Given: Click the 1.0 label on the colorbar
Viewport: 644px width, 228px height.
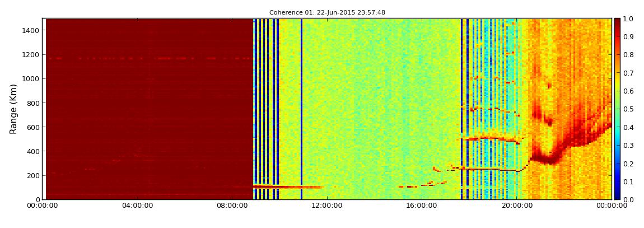Looking at the screenshot, I should tap(628, 18).
